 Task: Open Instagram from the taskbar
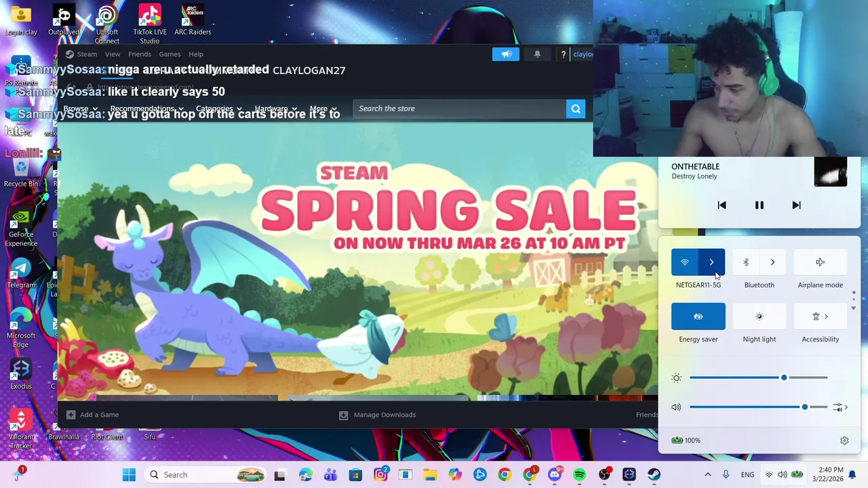[x=380, y=474]
